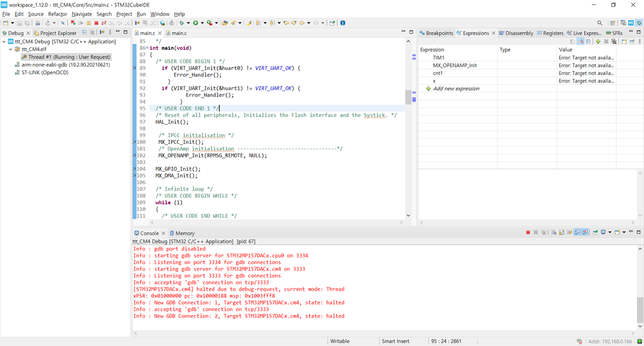Click Terminate and relaunch icon
Image resolution: width=644 pixels, height=346 pixels.
click(x=73, y=23)
